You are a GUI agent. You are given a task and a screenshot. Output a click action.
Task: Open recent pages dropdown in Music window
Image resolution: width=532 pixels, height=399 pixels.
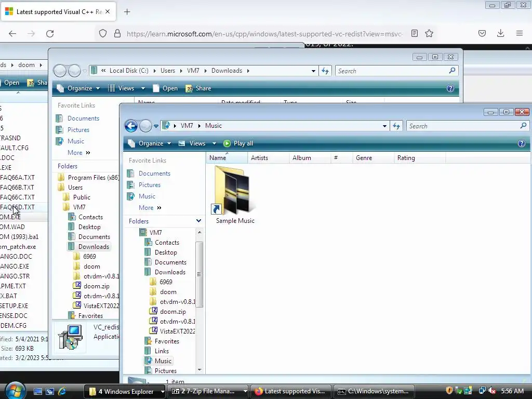(156, 126)
